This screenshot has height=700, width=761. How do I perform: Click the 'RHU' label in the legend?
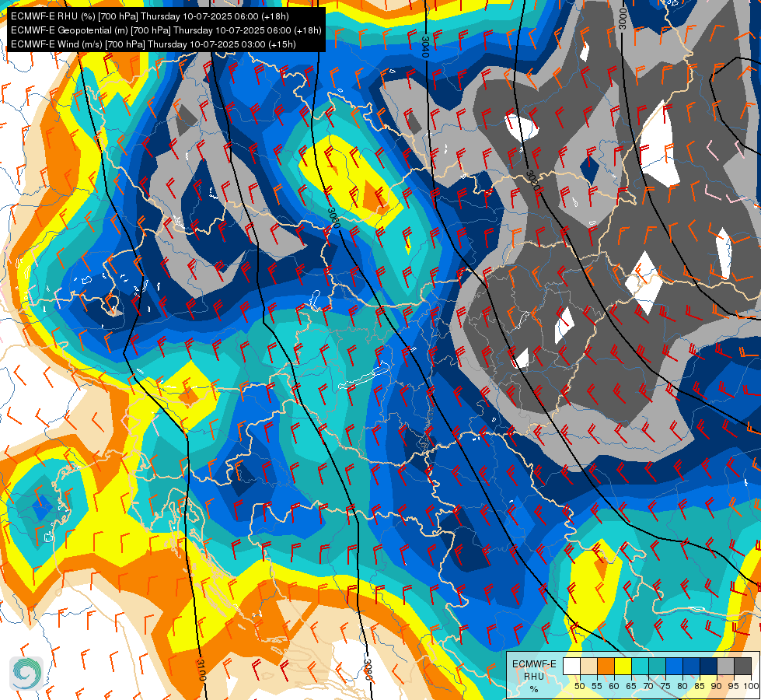pyautogui.click(x=534, y=677)
